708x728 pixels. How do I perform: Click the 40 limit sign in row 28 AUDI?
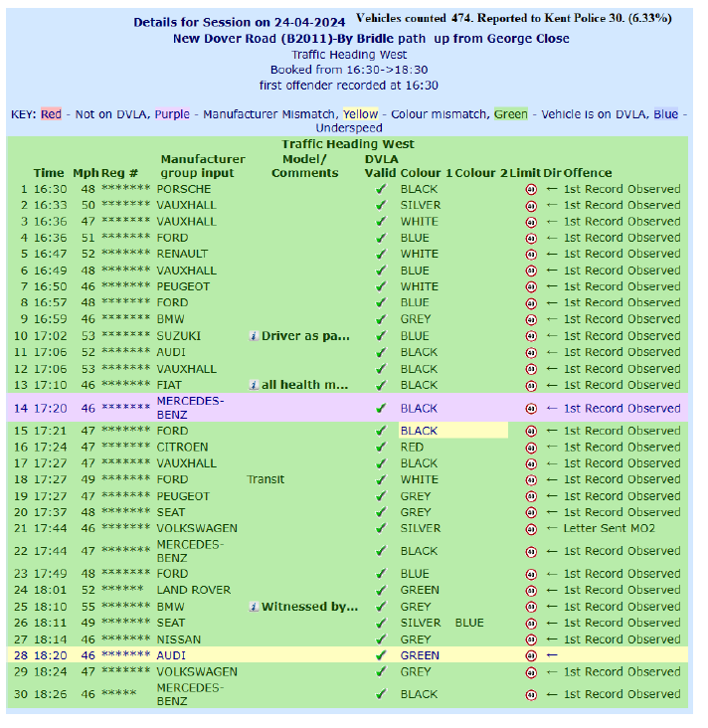pyautogui.click(x=531, y=655)
